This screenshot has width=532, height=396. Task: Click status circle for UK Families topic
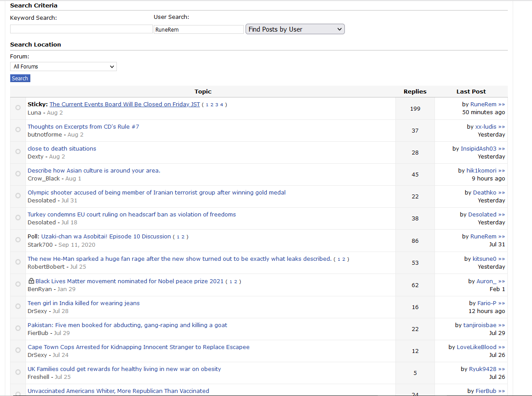click(x=18, y=372)
